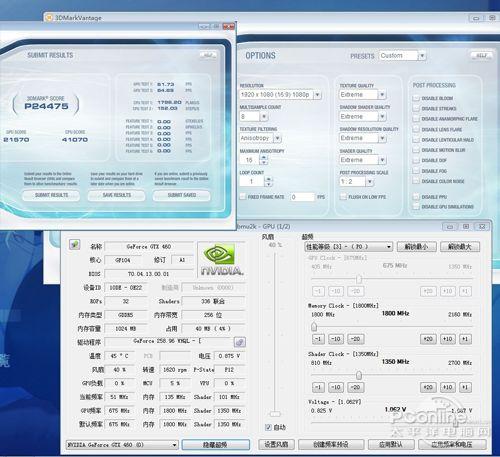Image resolution: width=500 pixels, height=457 pixels.
Task: Toggle the Flush on Low FPS checkbox
Action: coord(343,197)
